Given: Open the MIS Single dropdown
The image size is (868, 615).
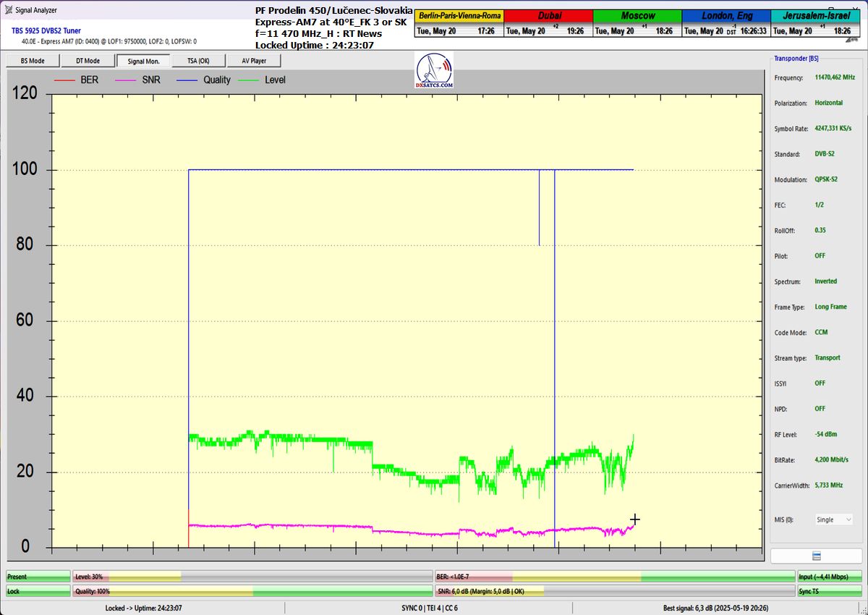Looking at the screenshot, I should point(833,519).
